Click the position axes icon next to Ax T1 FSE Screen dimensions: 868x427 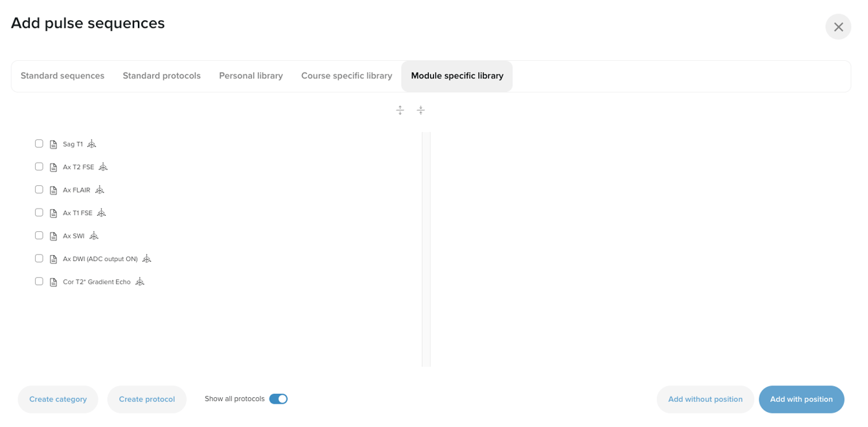(102, 213)
